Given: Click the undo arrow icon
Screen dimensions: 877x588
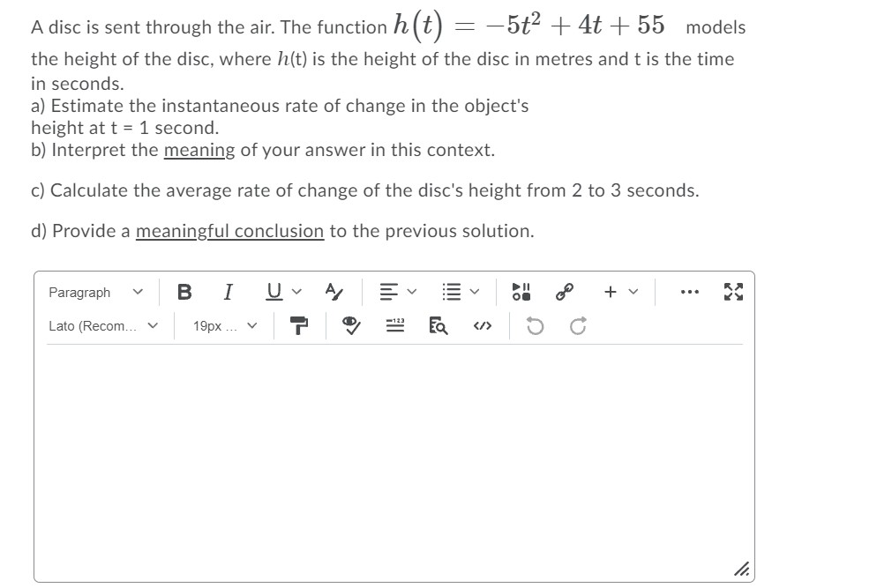Looking at the screenshot, I should pyautogui.click(x=536, y=324).
